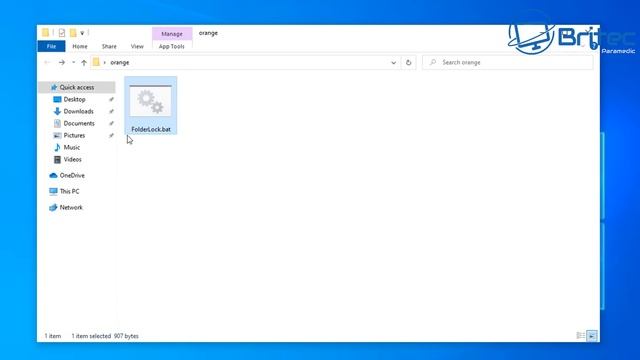Screen dimensions: 640x360
Task: Click the orange path in address bar
Action: tap(120, 62)
